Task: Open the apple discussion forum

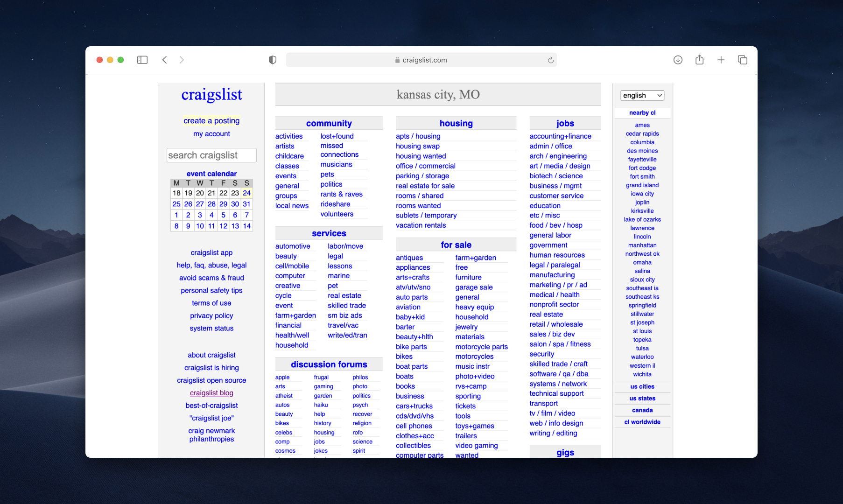Action: point(282,377)
